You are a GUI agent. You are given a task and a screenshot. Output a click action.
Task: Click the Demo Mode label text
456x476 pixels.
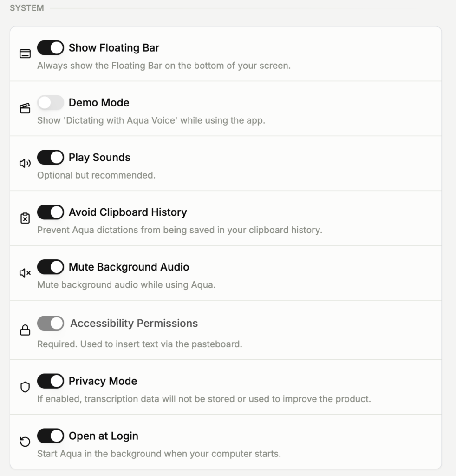(x=99, y=103)
